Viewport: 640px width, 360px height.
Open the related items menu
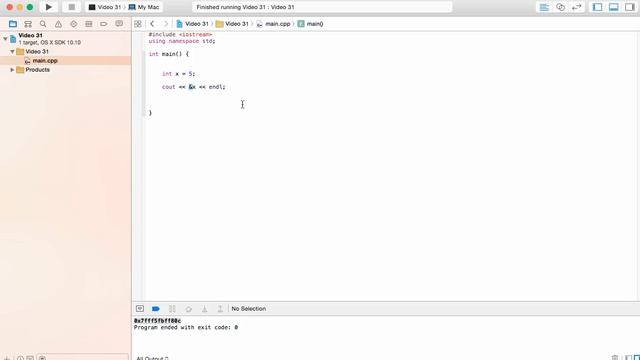(138, 24)
